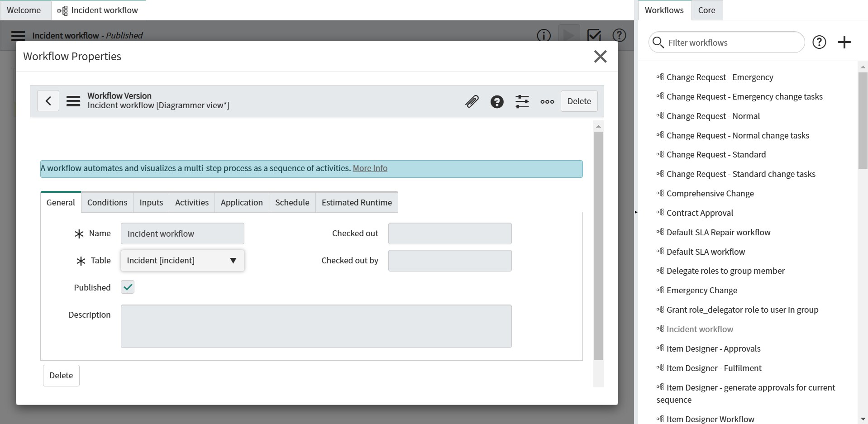Open Change Request - Emergency workflow

[720, 77]
